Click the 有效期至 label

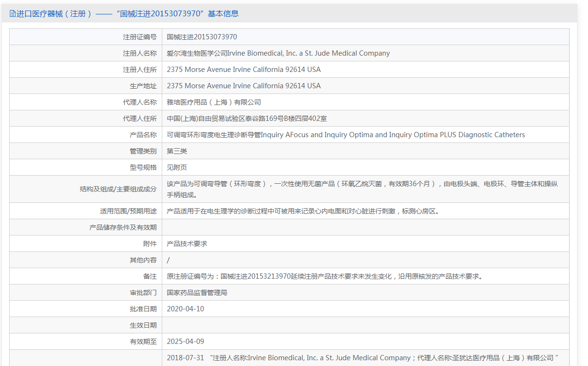143,342
